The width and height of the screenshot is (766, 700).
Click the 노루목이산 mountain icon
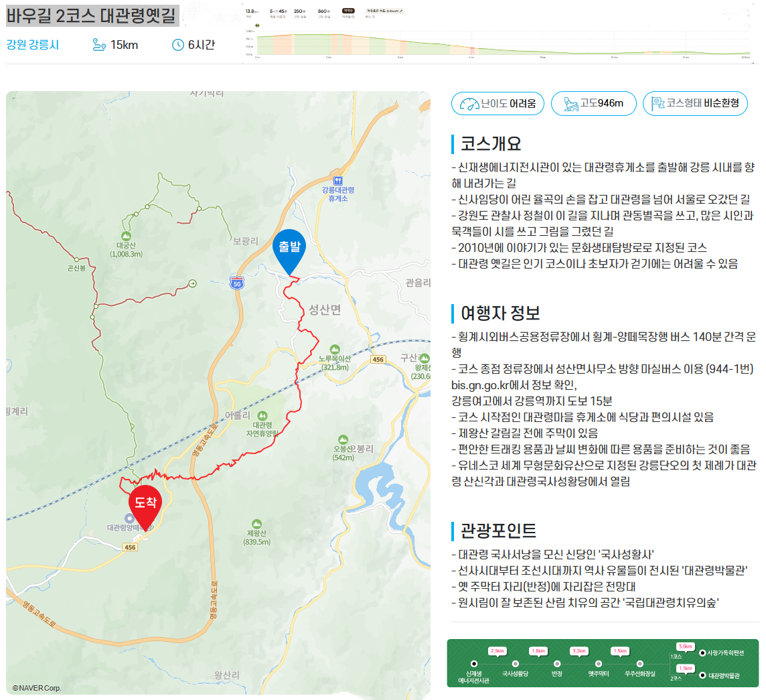pyautogui.click(x=335, y=349)
